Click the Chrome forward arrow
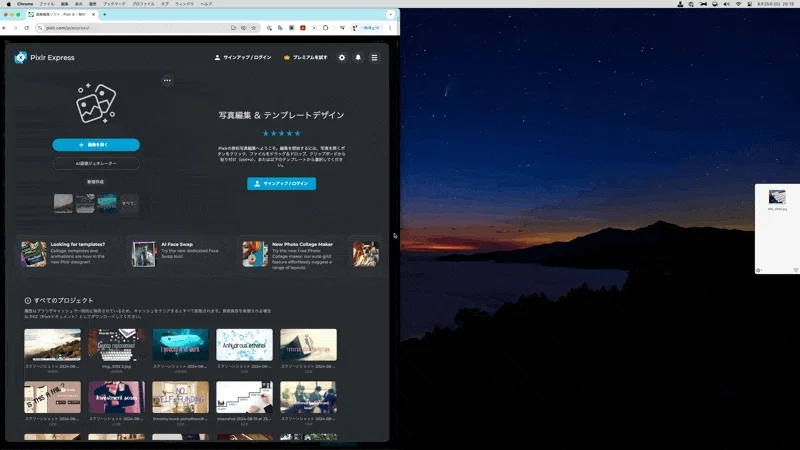The height and width of the screenshot is (450, 800). pyautogui.click(x=15, y=28)
